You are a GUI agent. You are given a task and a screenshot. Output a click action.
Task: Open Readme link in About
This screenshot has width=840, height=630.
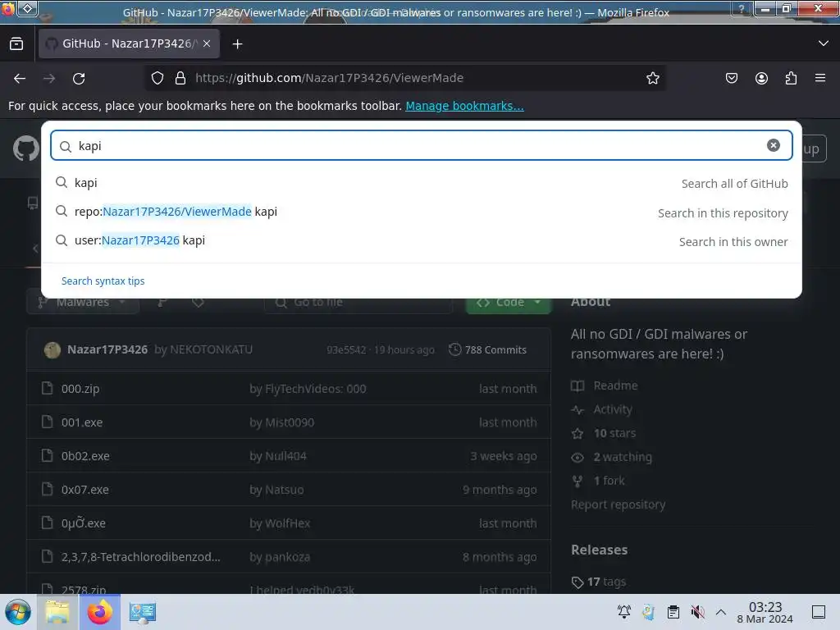coord(605,386)
